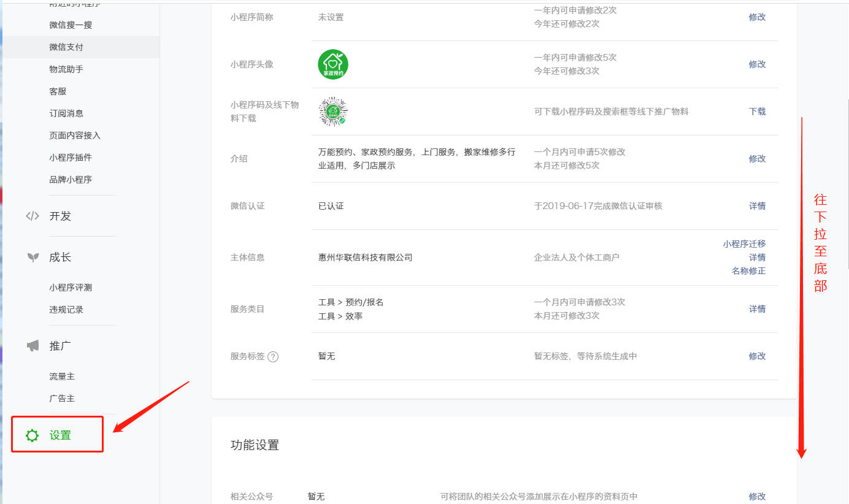Click 修改 for 小程序简称
This screenshot has height=504, width=849.
[x=757, y=17]
